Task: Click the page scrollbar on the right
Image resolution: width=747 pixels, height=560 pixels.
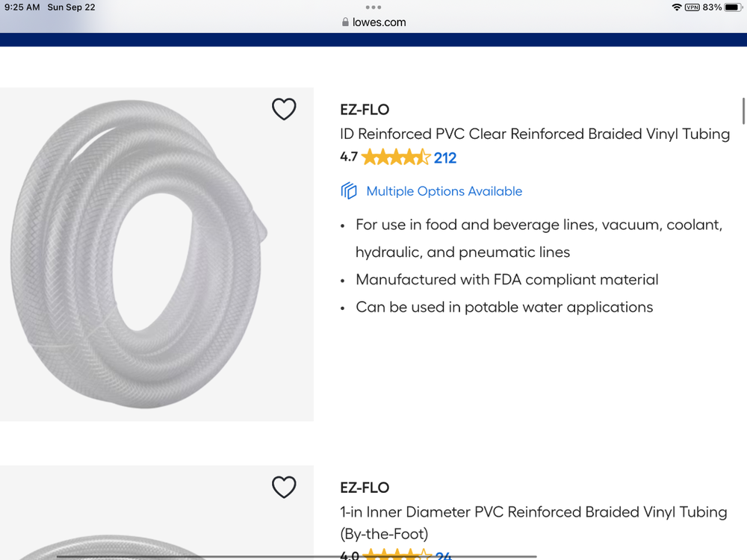Action: pos(743,111)
